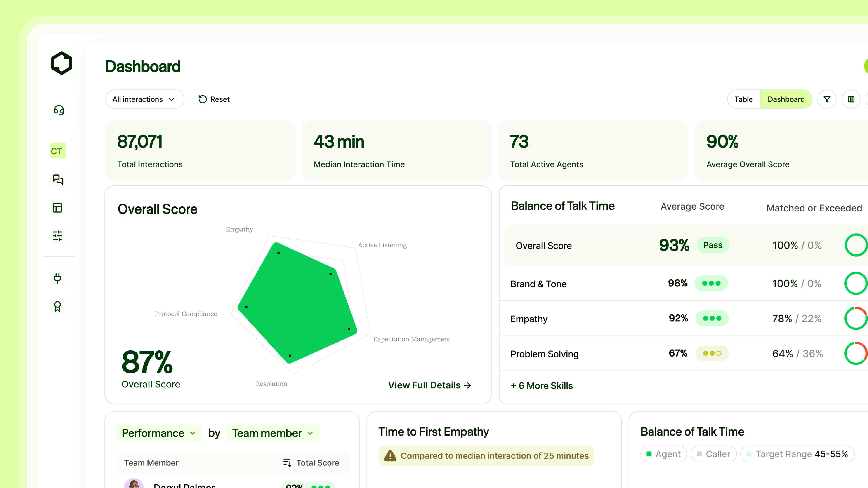Toggle the Caller legend chip
Image resolution: width=868 pixels, height=488 pixels.
(x=713, y=454)
